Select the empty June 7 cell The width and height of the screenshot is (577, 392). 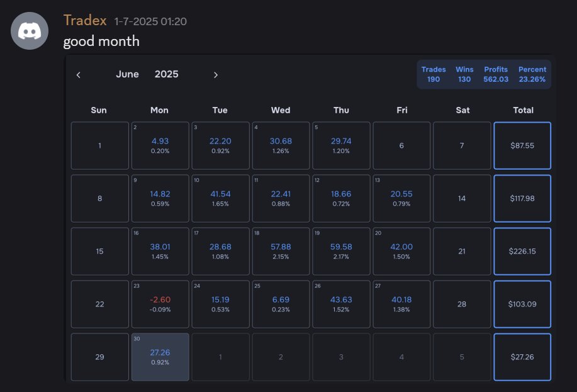click(x=462, y=145)
